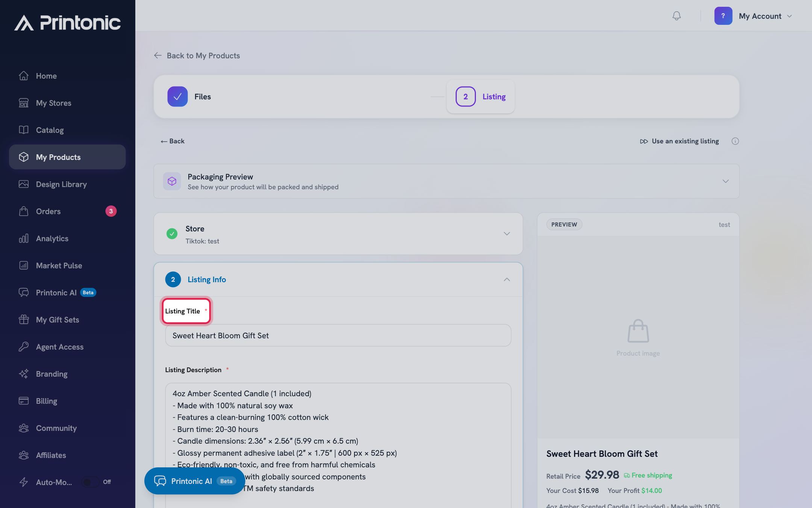This screenshot has height=508, width=812.
Task: Click the Tiktok: test store text
Action: pyautogui.click(x=202, y=241)
